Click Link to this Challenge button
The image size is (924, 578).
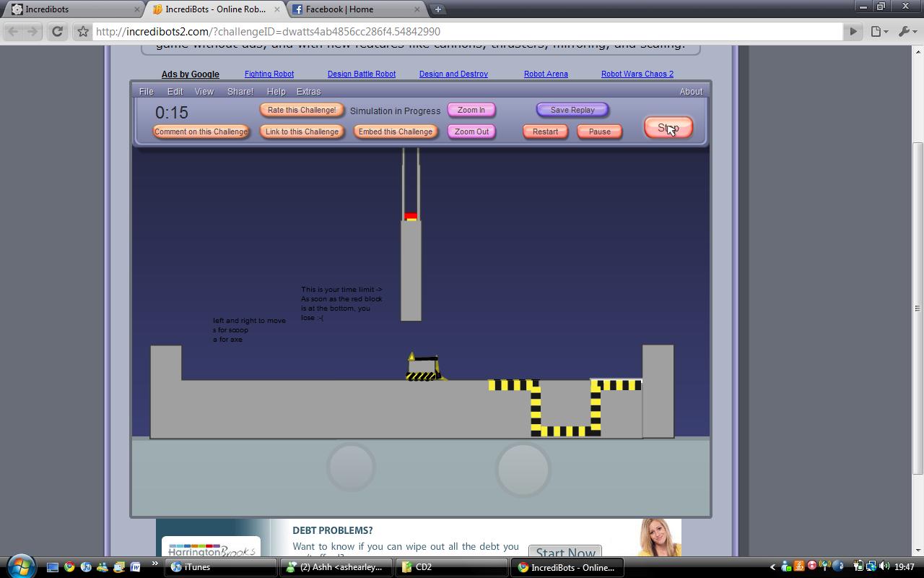pos(302,131)
